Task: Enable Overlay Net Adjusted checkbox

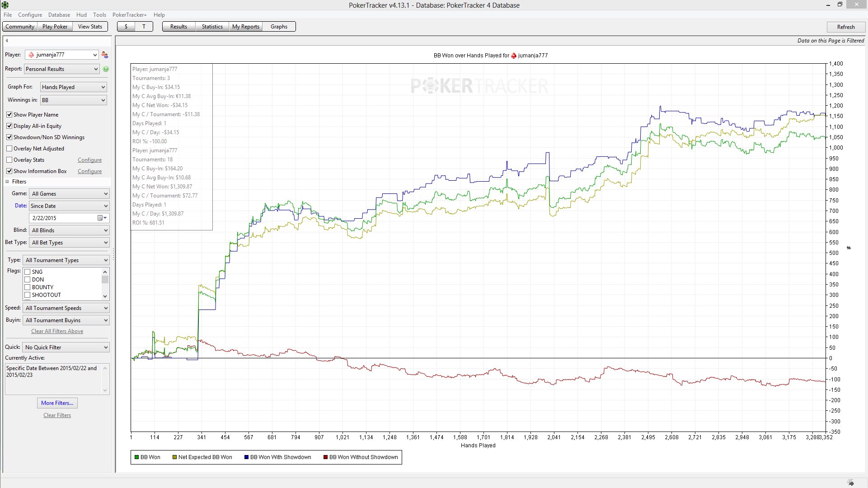Action: (9, 149)
